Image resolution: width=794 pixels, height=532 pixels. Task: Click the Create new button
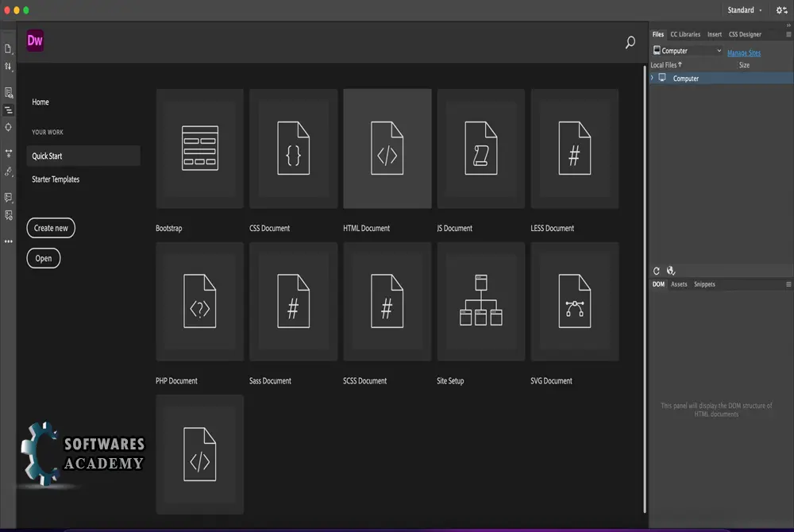pyautogui.click(x=51, y=228)
